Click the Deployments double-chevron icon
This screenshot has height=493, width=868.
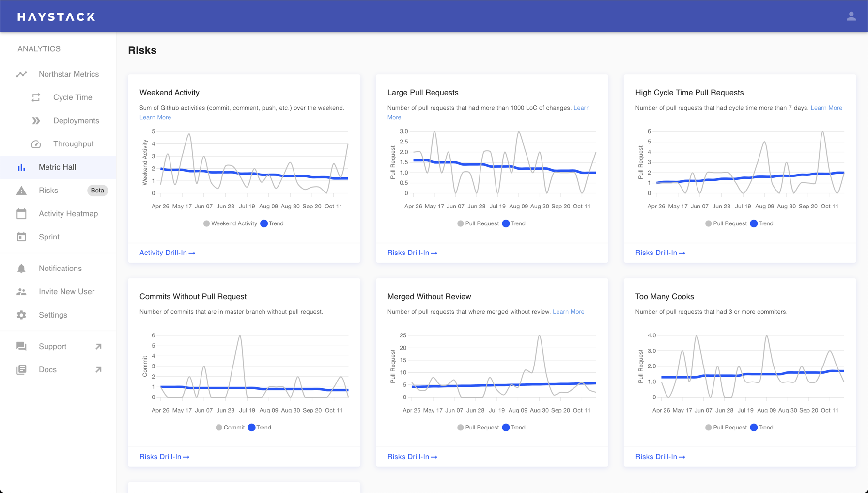click(36, 121)
